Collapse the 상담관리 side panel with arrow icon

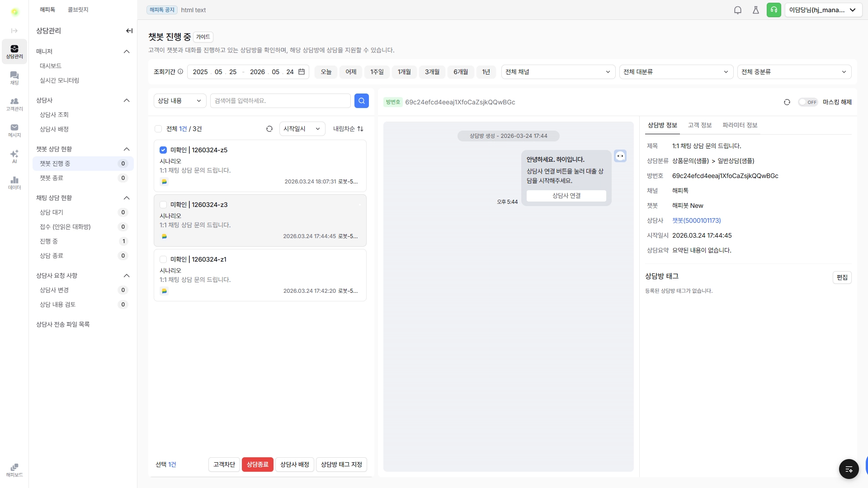[129, 31]
